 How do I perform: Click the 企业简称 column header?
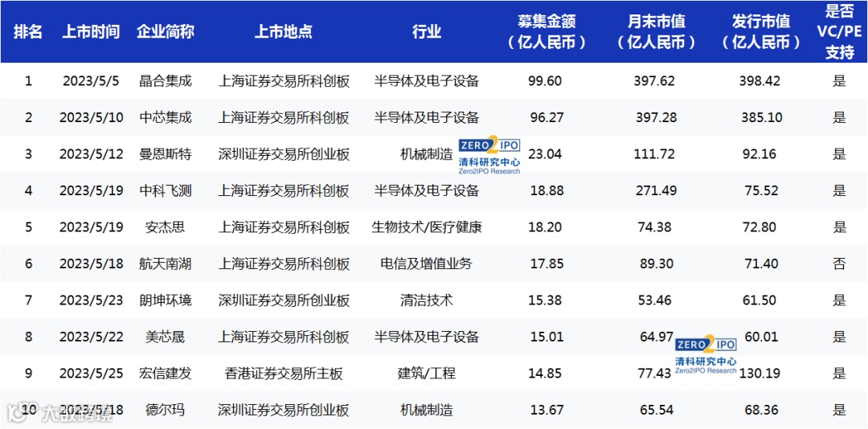(166, 31)
